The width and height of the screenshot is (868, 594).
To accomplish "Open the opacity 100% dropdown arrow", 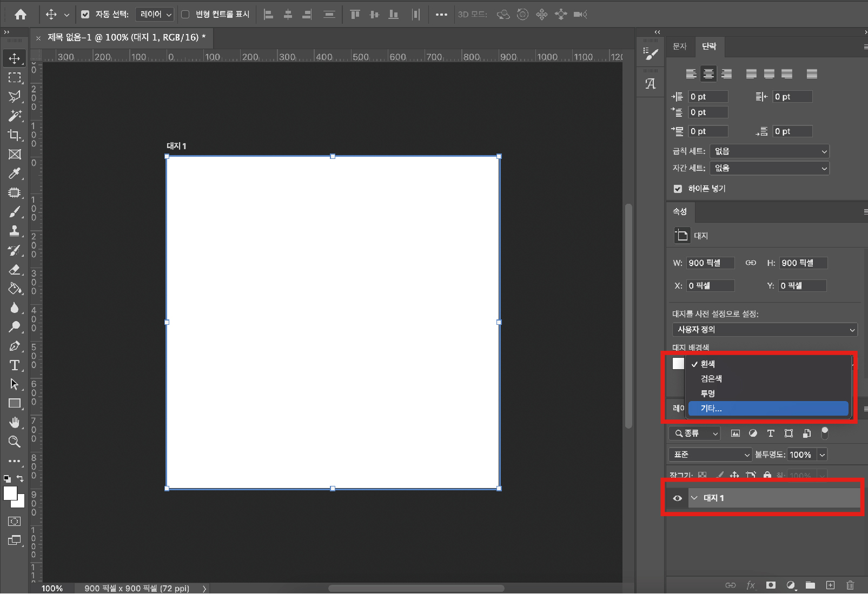I will click(x=822, y=455).
